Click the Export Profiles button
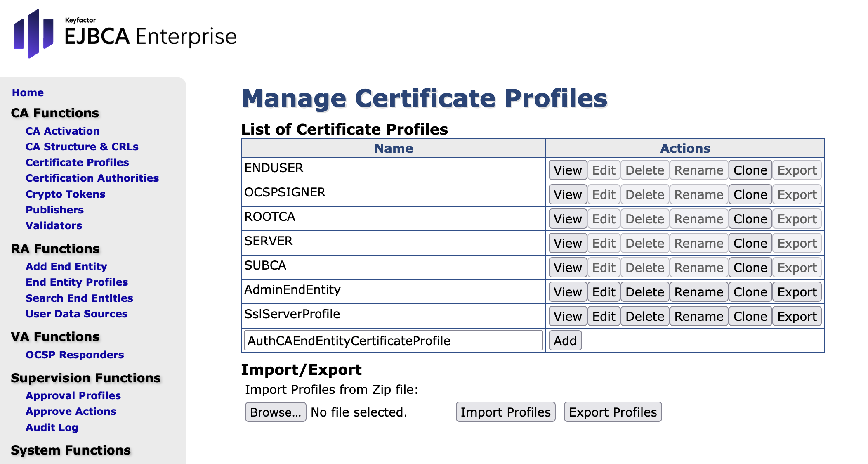 click(x=613, y=412)
